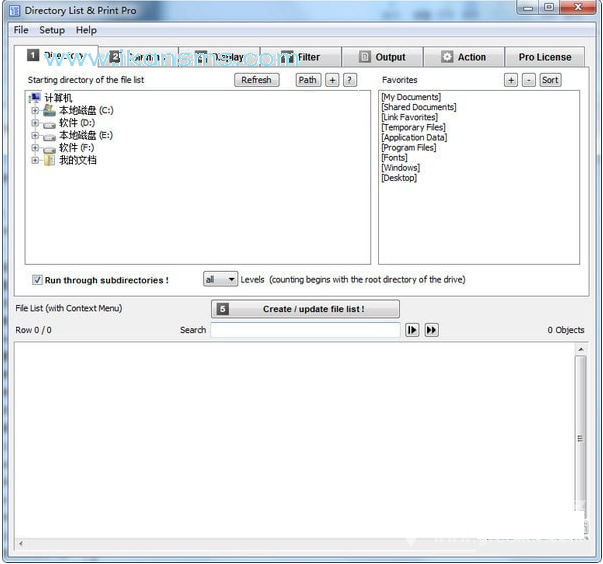Click into the Search input field
The image size is (603, 564).
click(x=305, y=330)
